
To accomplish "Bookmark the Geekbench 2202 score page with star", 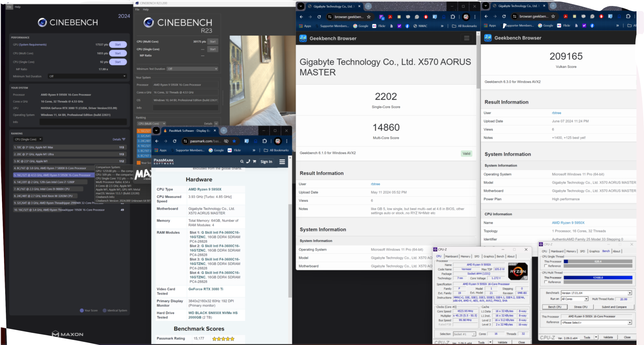I will pyautogui.click(x=369, y=17).
